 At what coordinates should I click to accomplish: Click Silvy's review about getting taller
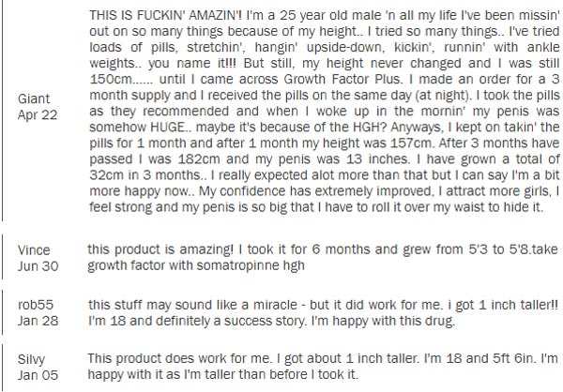coord(323,367)
